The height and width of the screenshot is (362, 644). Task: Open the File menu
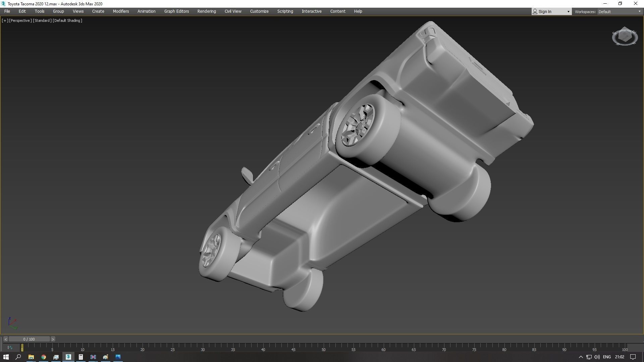pyautogui.click(x=7, y=11)
